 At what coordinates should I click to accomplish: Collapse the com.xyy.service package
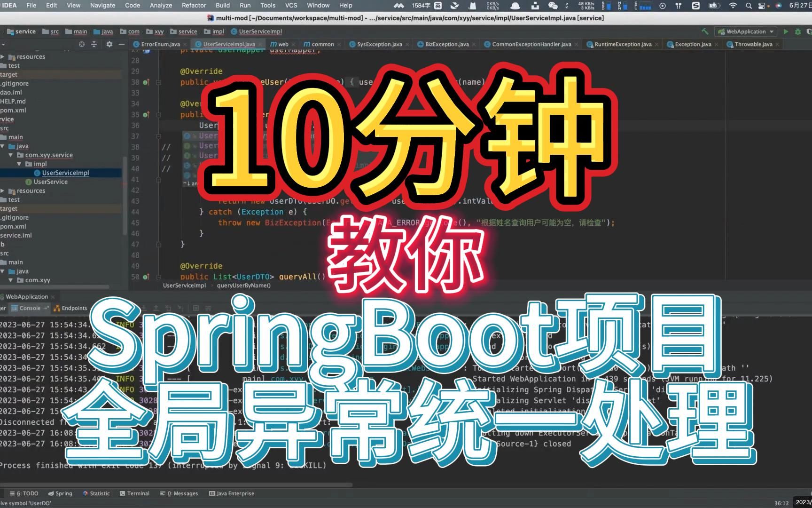tap(11, 155)
